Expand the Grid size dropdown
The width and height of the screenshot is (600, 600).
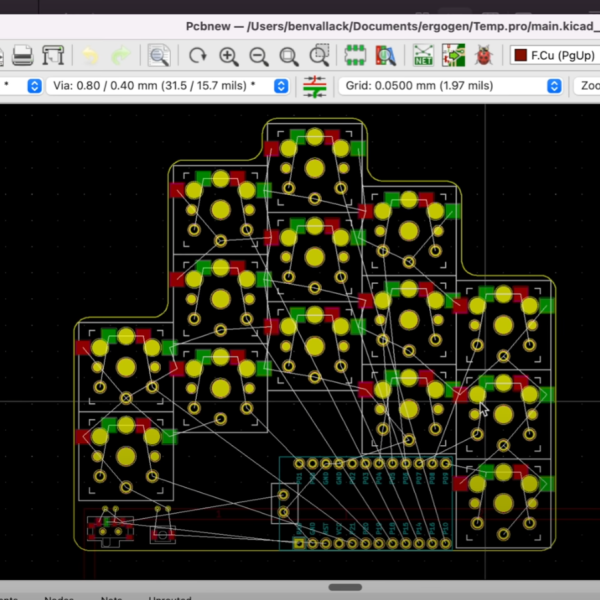pos(451,86)
